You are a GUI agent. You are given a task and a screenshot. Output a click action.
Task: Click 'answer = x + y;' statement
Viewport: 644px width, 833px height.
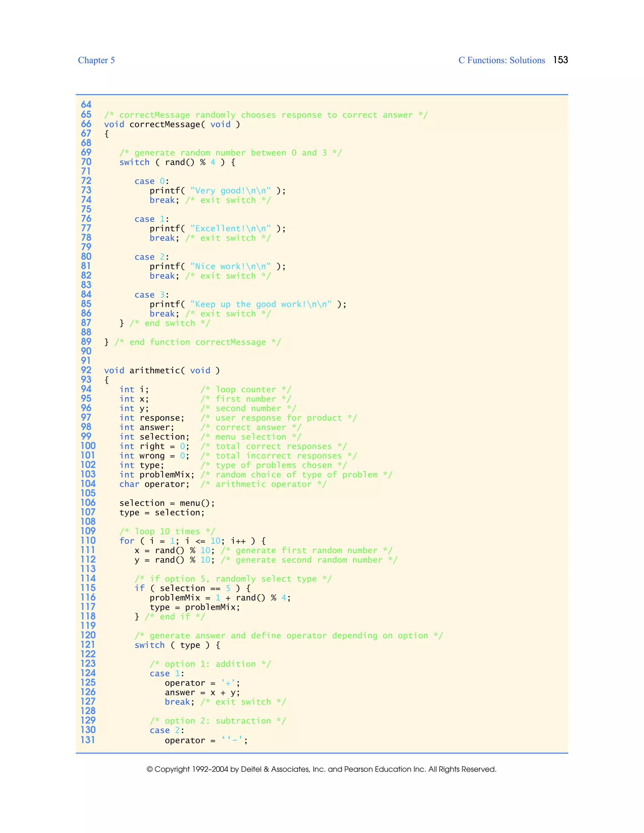(202, 692)
